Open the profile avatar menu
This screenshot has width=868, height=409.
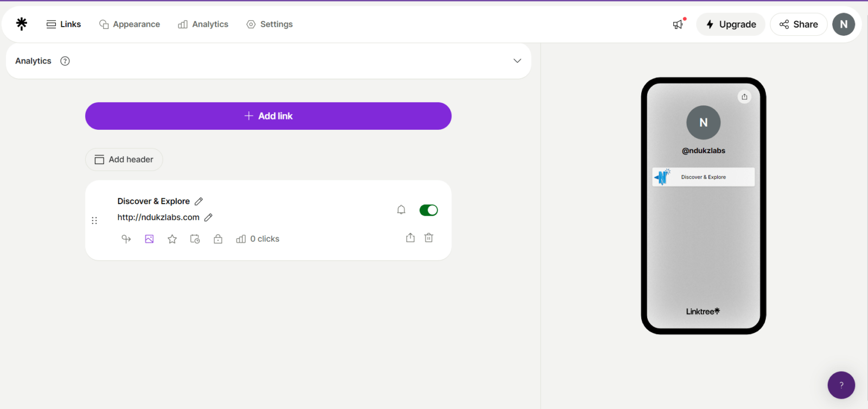[844, 24]
